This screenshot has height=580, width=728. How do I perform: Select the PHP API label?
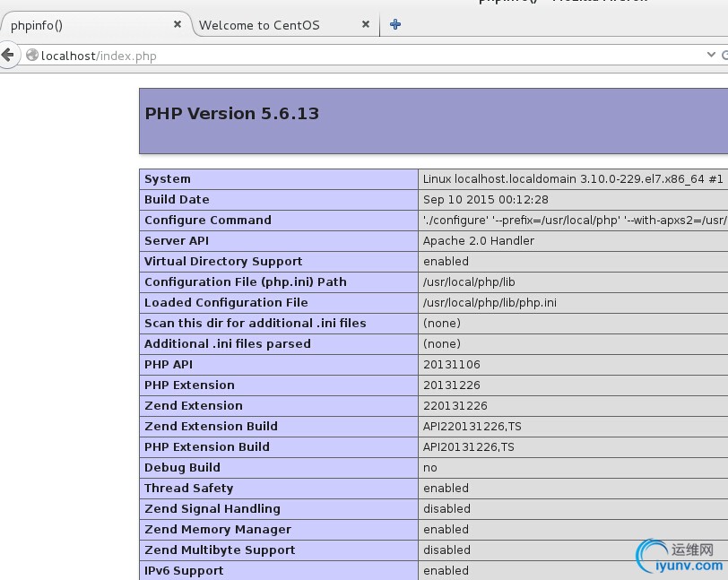(x=169, y=365)
